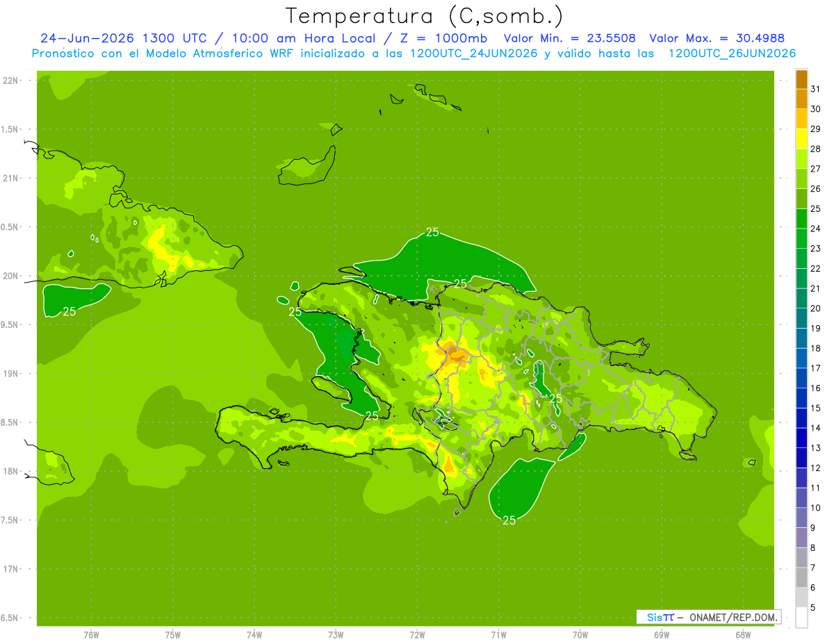Click the '25' contour label south of Cuba
834x644 pixels.
(x=69, y=312)
